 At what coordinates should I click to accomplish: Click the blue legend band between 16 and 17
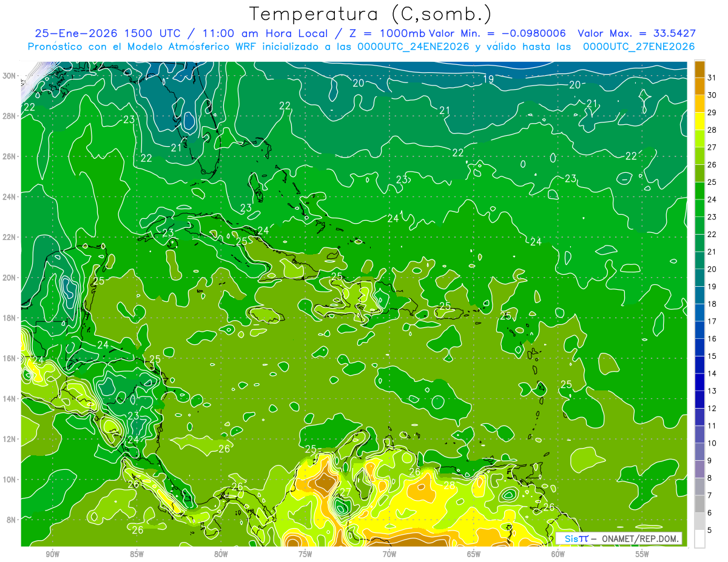point(699,330)
